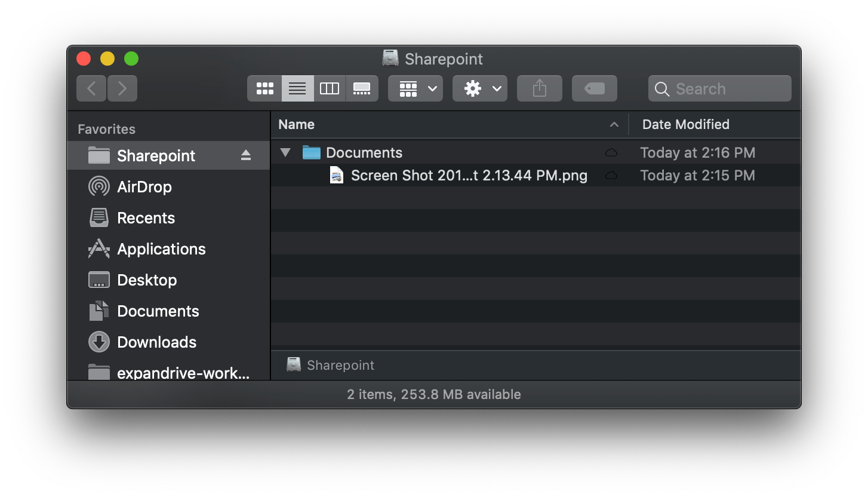
Task: Click the blue Documents folder icon
Action: (x=311, y=152)
